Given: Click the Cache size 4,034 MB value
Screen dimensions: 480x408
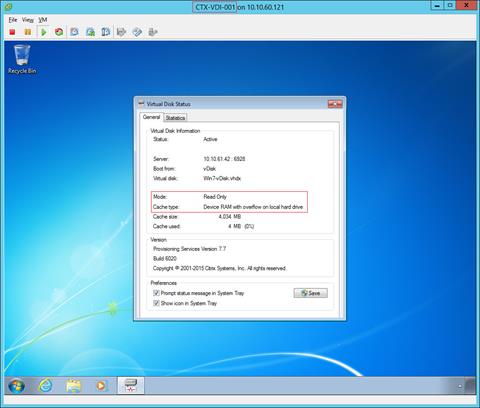Looking at the screenshot, I should pyautogui.click(x=230, y=217).
